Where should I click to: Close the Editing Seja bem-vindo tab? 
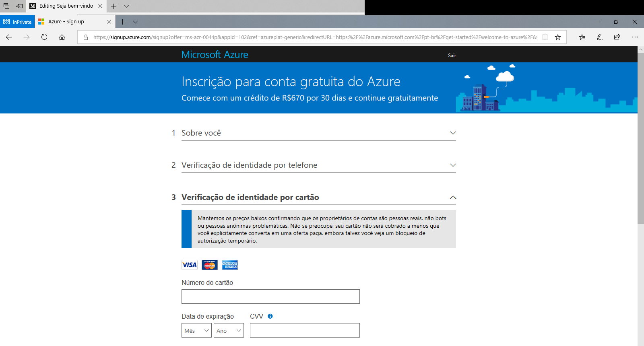pos(100,6)
